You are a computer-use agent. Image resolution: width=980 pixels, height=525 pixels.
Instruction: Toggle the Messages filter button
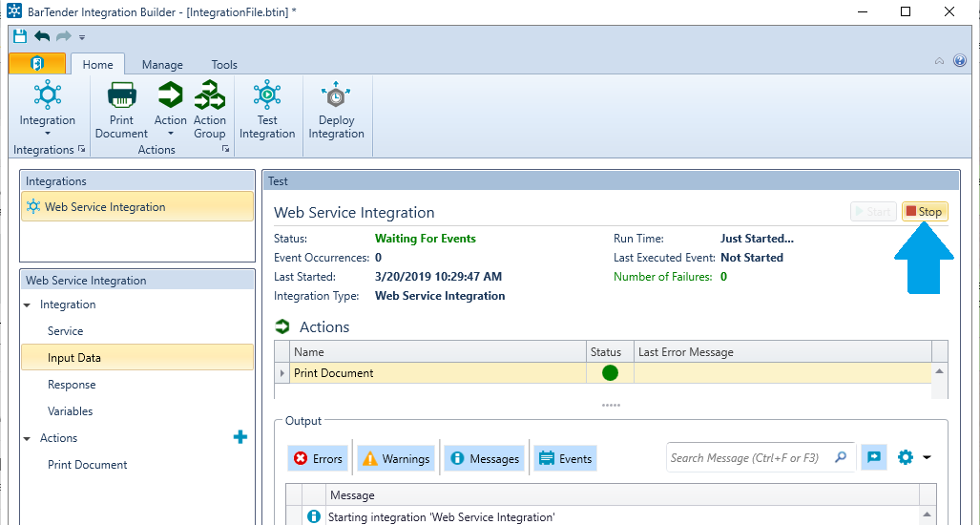[x=485, y=459]
